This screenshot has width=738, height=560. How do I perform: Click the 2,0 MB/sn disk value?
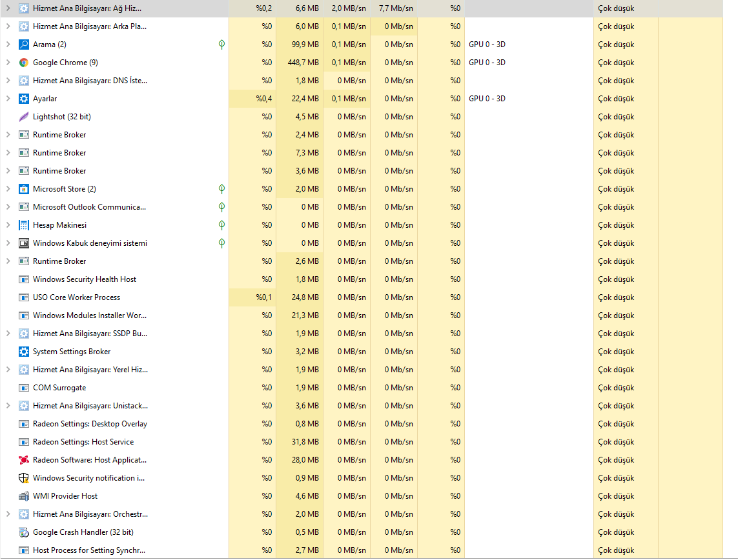click(x=349, y=8)
